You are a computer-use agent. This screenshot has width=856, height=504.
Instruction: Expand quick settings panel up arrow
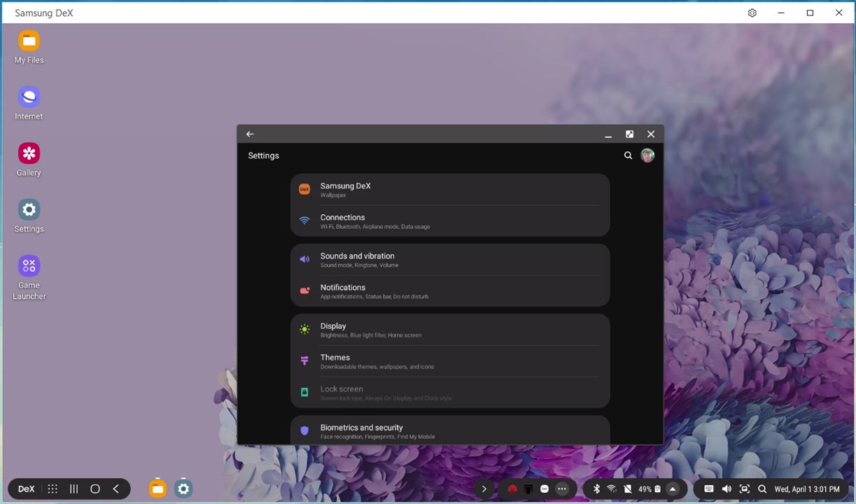(673, 489)
